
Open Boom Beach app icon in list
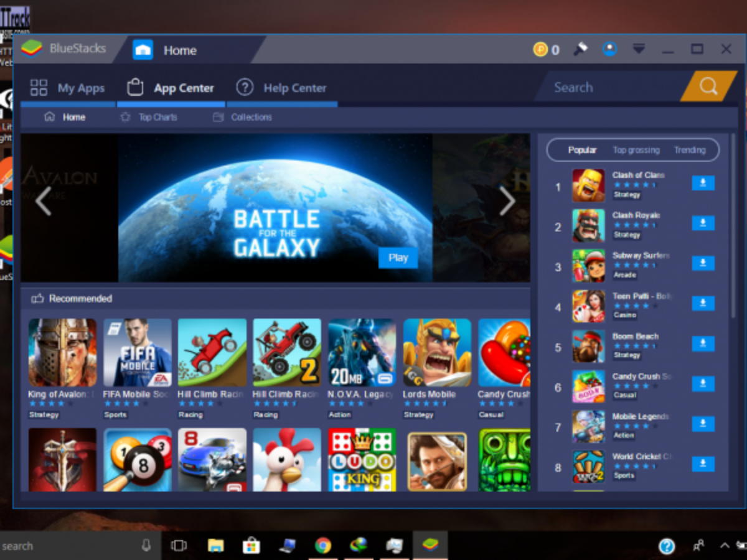tap(588, 346)
